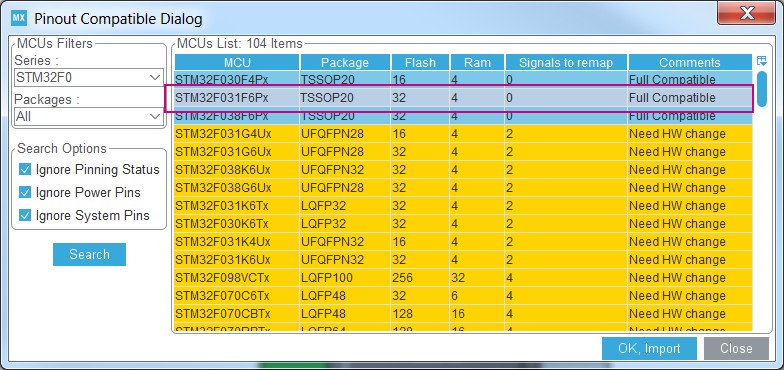Open the Series dropdown showing STM32F0
The width and height of the screenshot is (784, 370).
[x=89, y=78]
